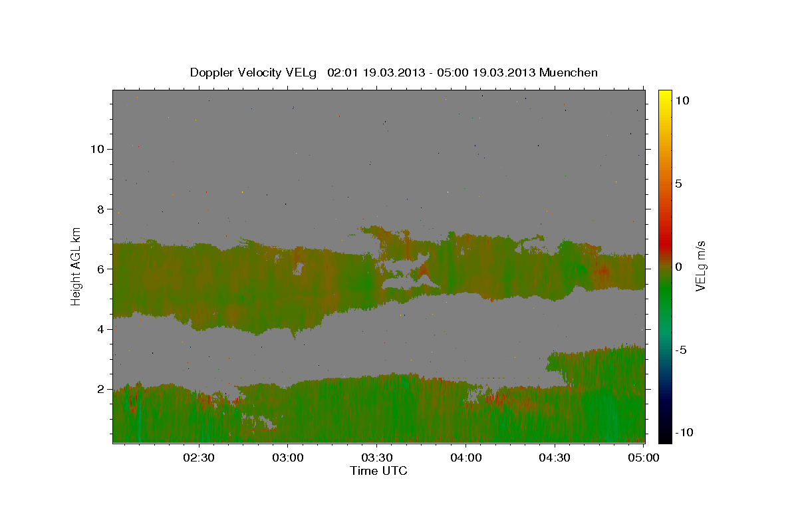798x532 pixels.
Task: Click the yellow top of the colorbar
Action: pyautogui.click(x=664, y=94)
